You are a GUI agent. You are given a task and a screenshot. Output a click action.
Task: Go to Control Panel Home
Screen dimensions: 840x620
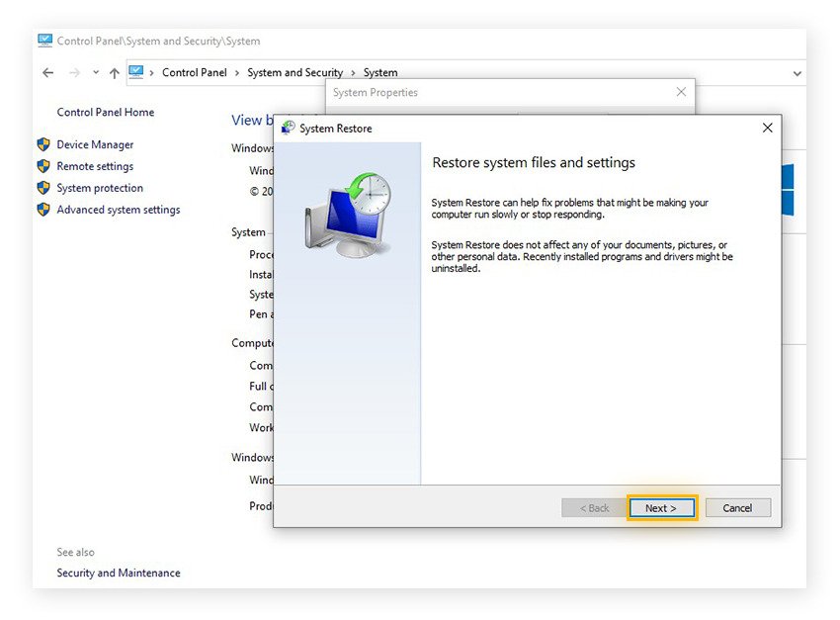pos(106,112)
